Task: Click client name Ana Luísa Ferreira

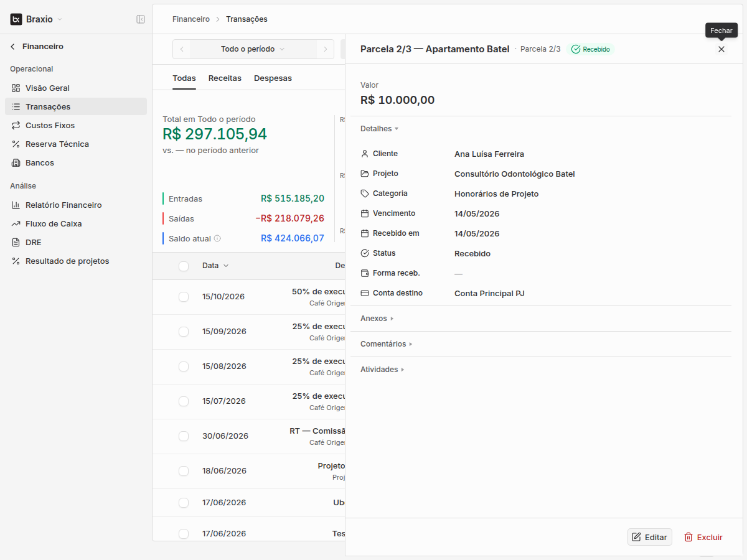Action: pyautogui.click(x=489, y=154)
